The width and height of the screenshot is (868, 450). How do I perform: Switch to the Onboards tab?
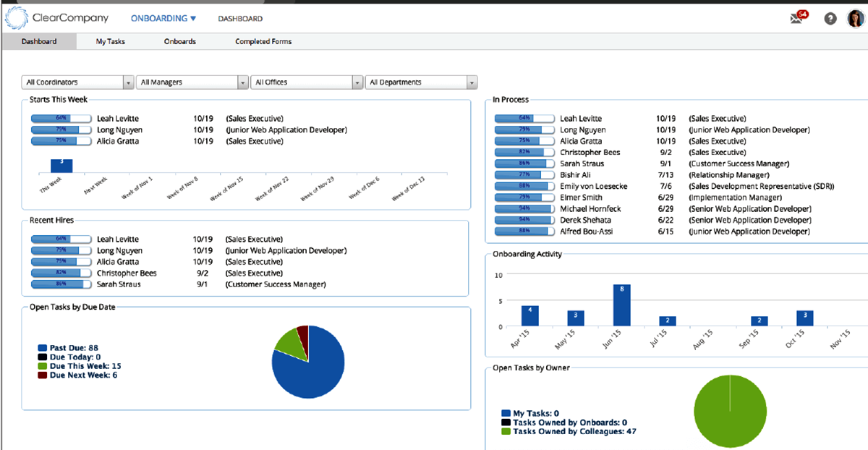tap(180, 41)
